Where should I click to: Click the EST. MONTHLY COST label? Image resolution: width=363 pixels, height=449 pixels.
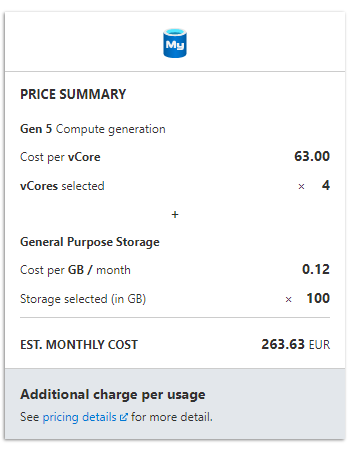tap(79, 345)
